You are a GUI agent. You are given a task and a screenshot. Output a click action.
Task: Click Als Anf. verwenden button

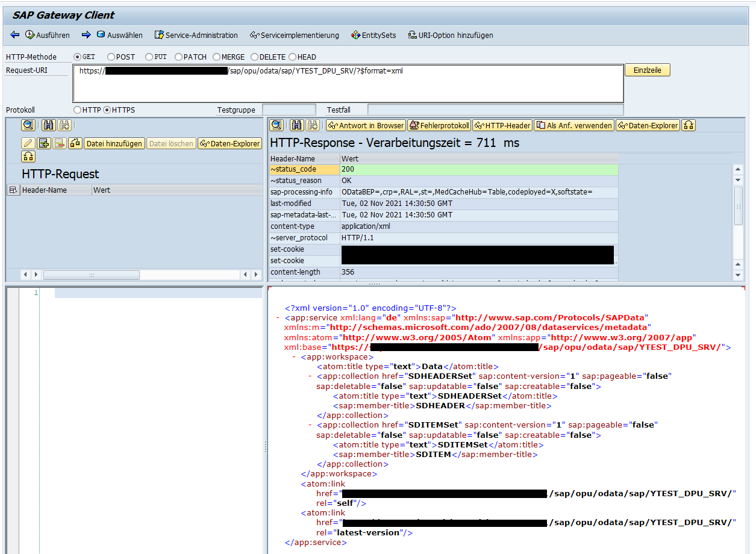pos(574,125)
